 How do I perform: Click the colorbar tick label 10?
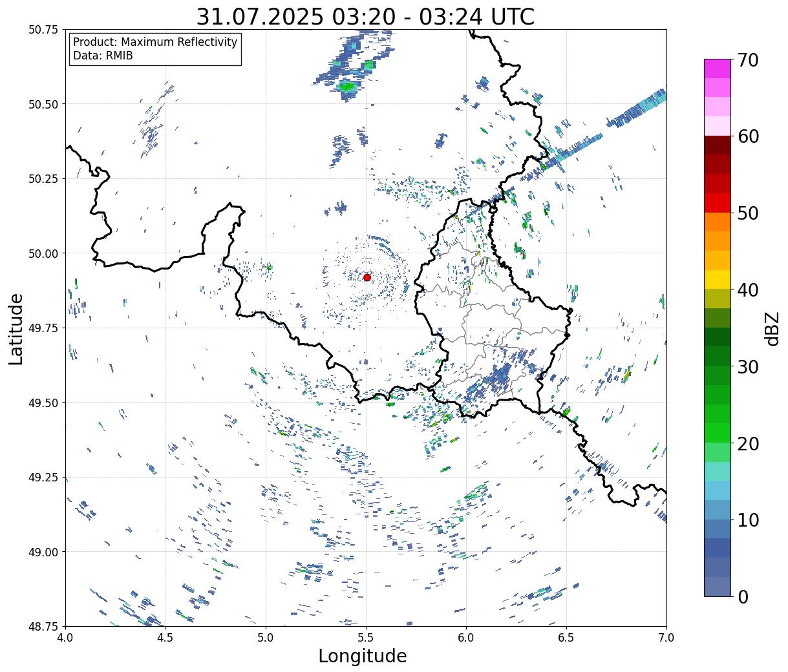tap(747, 520)
